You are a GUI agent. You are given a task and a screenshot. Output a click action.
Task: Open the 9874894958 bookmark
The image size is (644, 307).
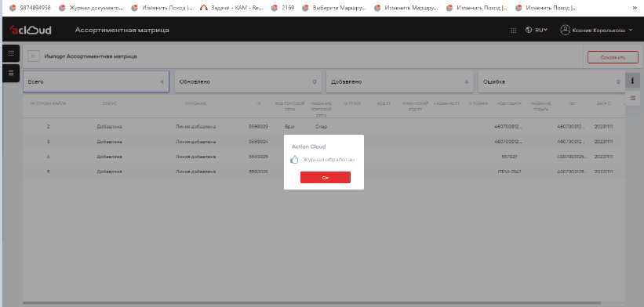click(31, 7)
